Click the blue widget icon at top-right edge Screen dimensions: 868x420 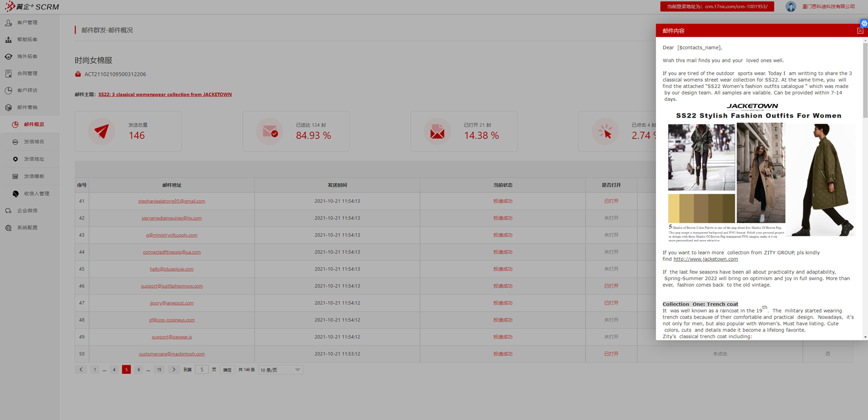click(864, 23)
